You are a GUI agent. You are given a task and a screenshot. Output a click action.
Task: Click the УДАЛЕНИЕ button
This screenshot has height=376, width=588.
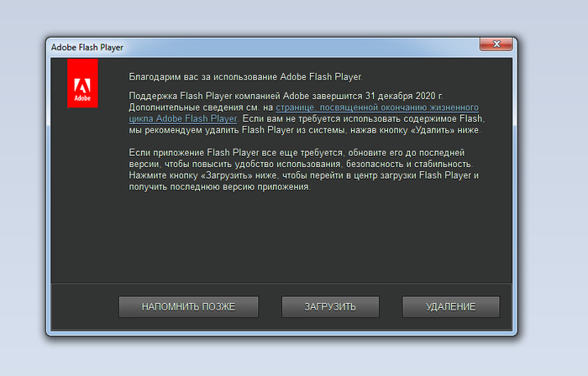click(x=451, y=306)
